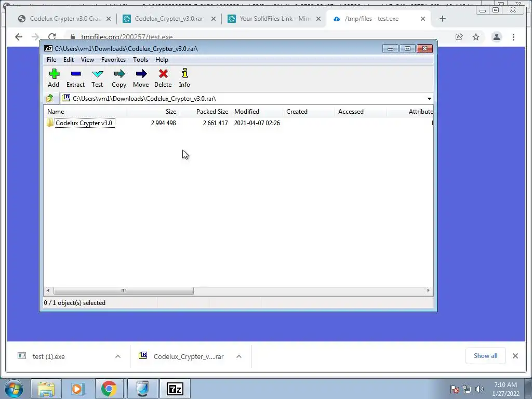Open the View menu
532x399 pixels.
coord(87,60)
